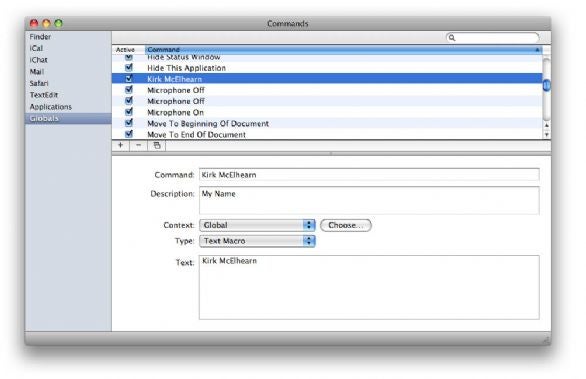Click the plus add command button
The height and width of the screenshot is (379, 586).
(120, 145)
